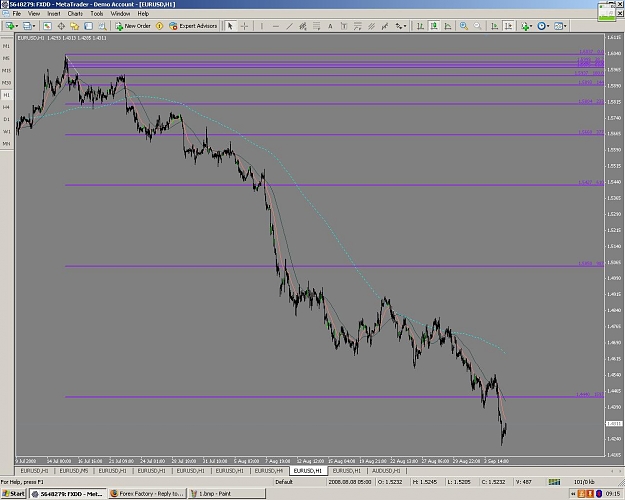Image resolution: width=625 pixels, height=500 pixels.
Task: Open the Navigator folder-star icon
Action: point(75,26)
